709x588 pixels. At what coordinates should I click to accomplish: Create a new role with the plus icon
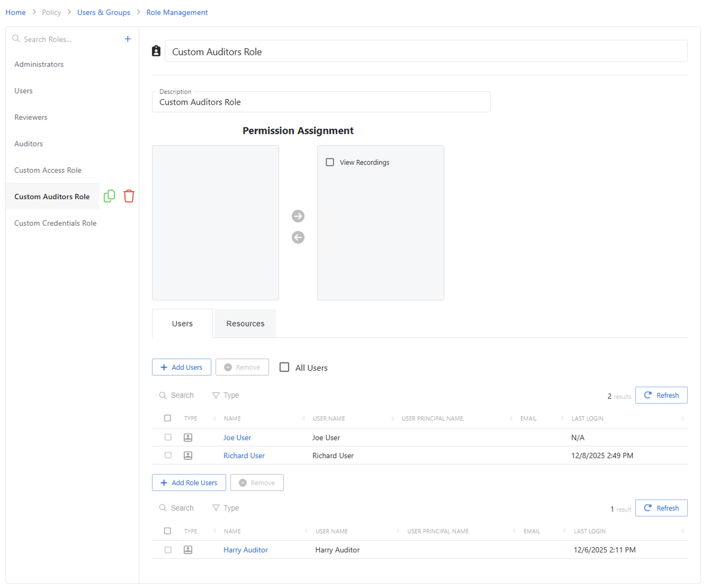pos(128,39)
